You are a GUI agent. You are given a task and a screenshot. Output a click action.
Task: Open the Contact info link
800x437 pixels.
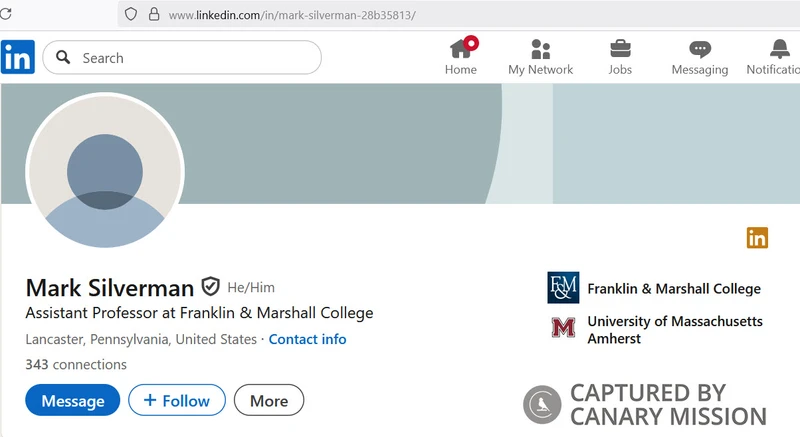(x=307, y=339)
